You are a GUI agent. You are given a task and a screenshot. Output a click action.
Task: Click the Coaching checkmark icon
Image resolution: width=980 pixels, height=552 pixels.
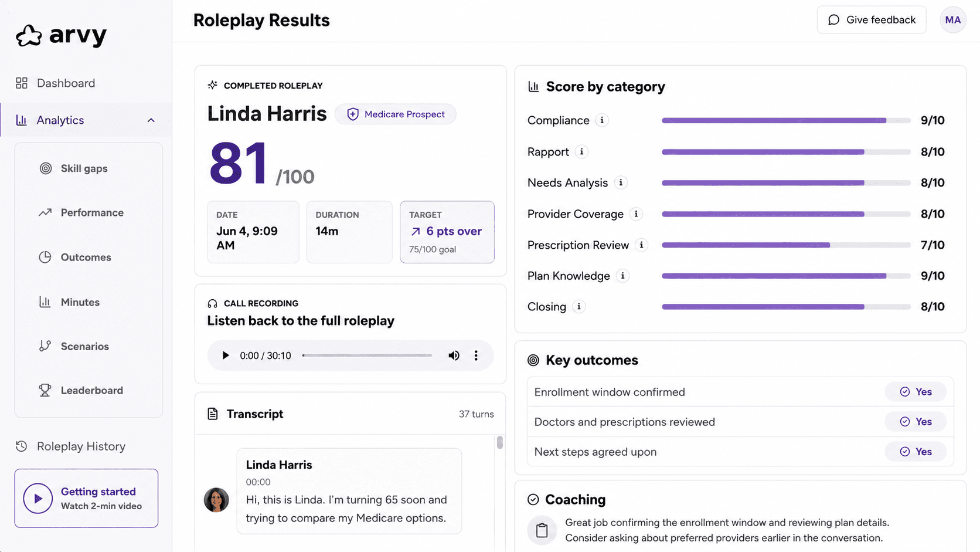(x=533, y=500)
